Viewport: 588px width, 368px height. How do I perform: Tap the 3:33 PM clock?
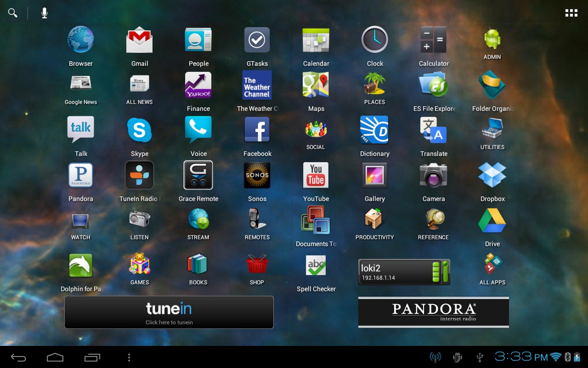pyautogui.click(x=521, y=356)
